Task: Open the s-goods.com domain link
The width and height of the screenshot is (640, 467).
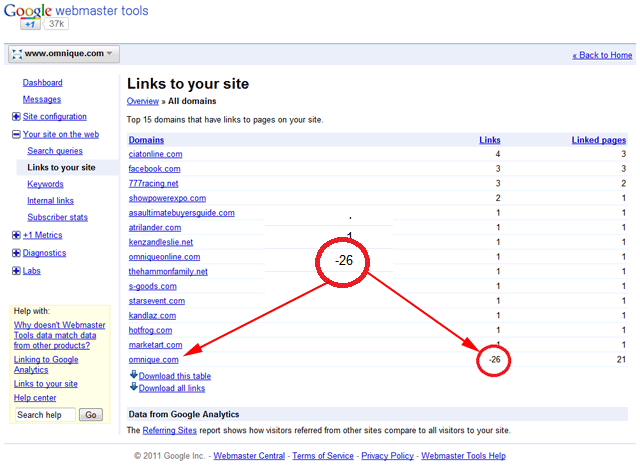Action: click(x=153, y=287)
